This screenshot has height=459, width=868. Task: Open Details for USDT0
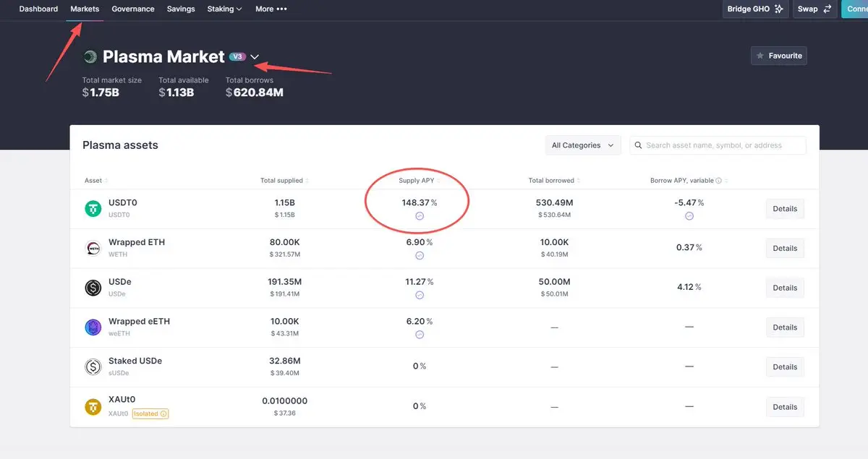click(785, 209)
